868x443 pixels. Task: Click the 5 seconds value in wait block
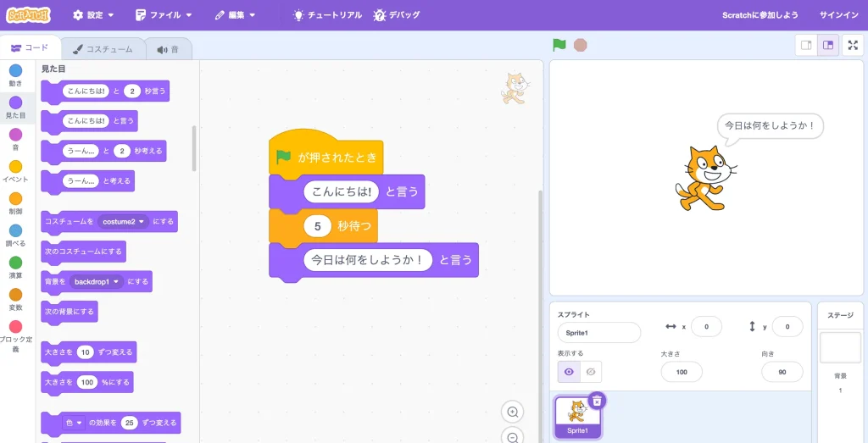pos(317,225)
